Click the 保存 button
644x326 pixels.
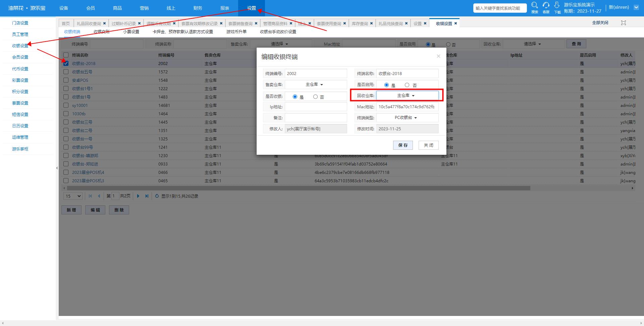[403, 145]
